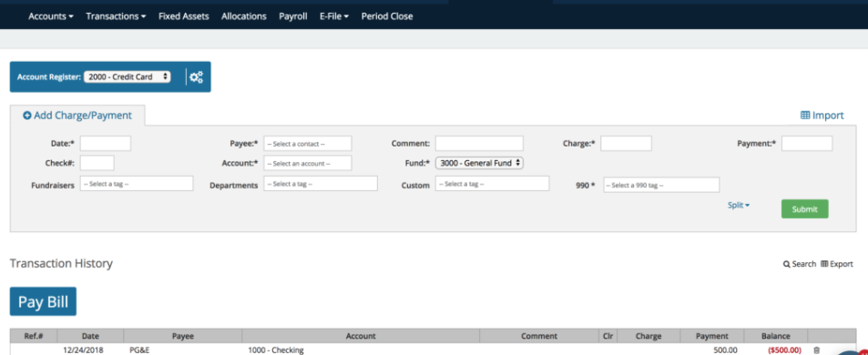Open the Departments tag selector
Image resolution: width=868 pixels, height=355 pixels.
[x=321, y=184]
